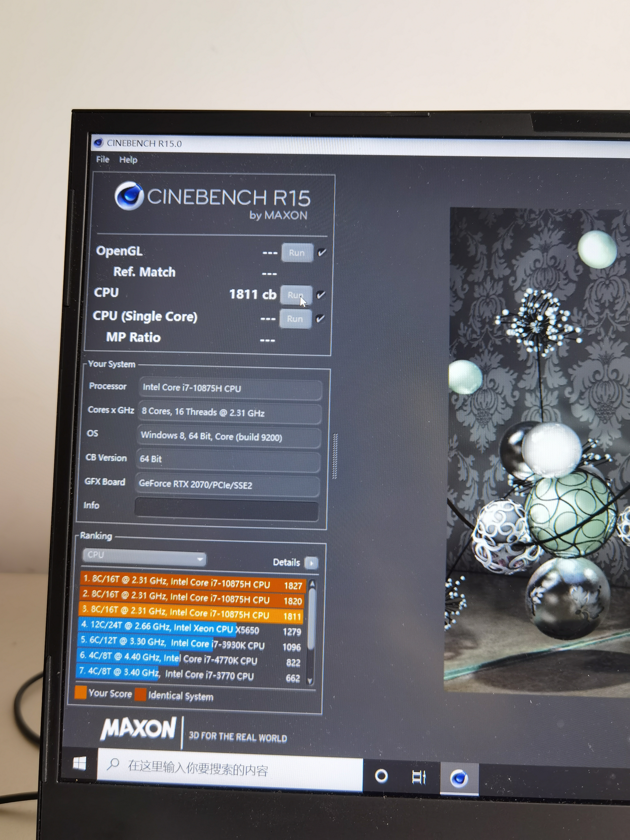Click the OS Windows 8 field
The width and height of the screenshot is (630, 840).
tap(229, 437)
